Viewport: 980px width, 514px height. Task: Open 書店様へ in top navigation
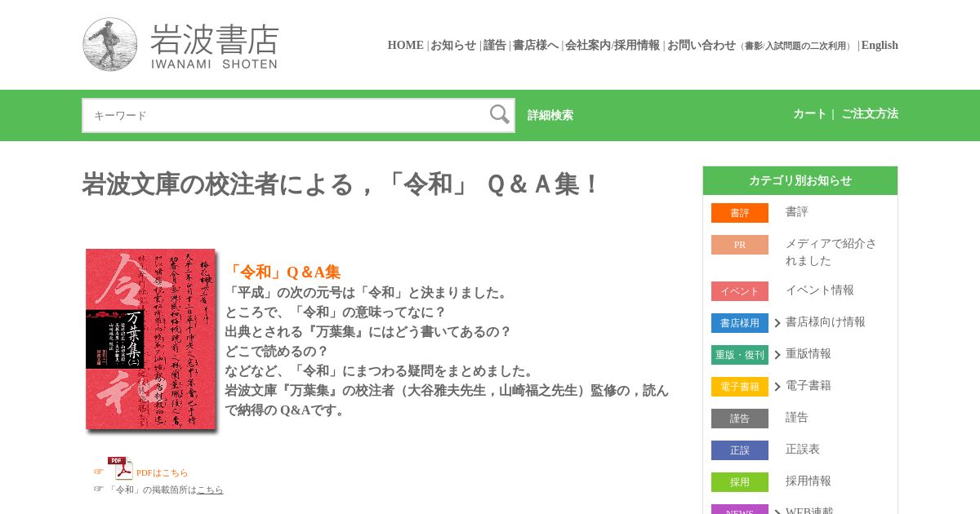click(536, 46)
